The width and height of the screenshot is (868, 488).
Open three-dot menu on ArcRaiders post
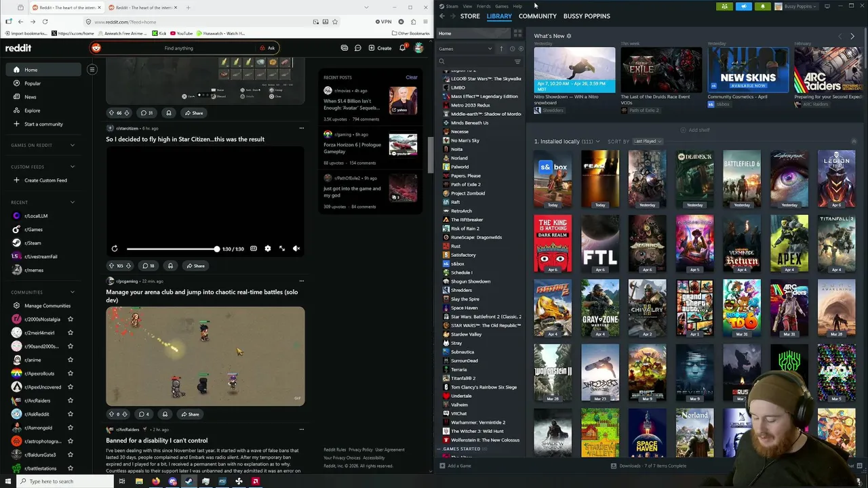tap(302, 429)
